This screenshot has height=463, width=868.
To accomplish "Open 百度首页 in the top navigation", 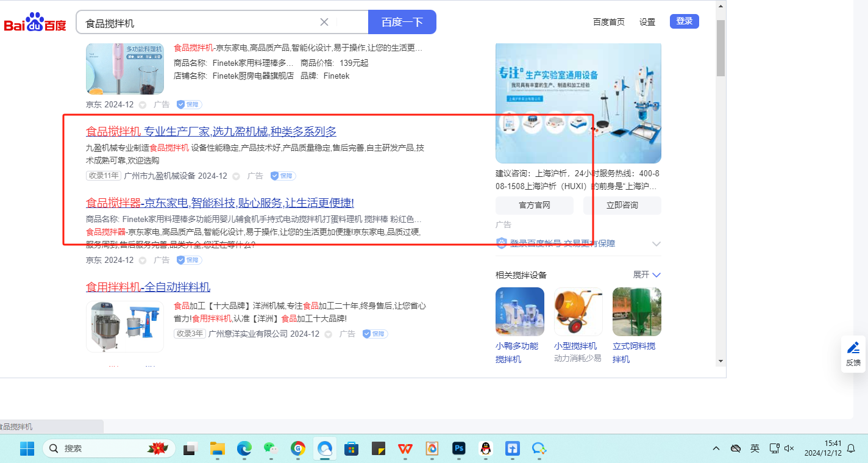I will pos(609,22).
